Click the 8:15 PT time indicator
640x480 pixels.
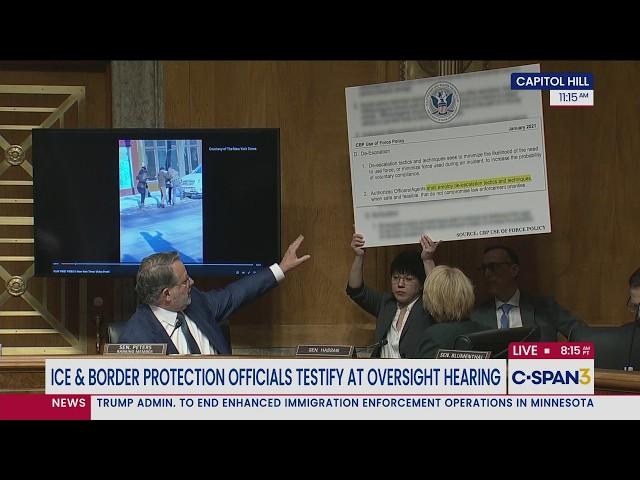[573, 351]
